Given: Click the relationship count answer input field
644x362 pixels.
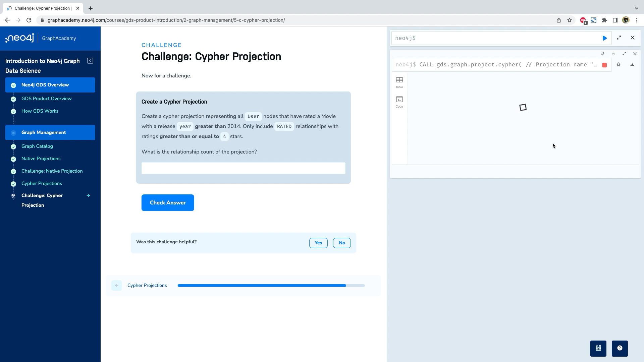Looking at the screenshot, I should (x=243, y=168).
